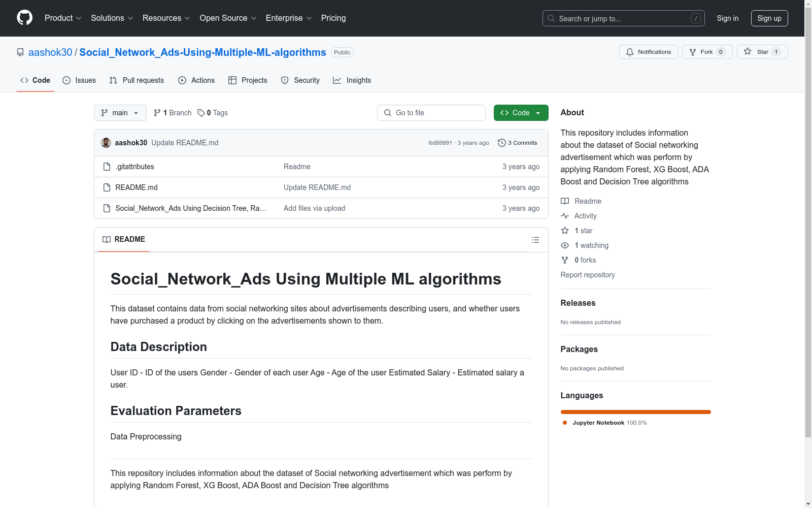The height and width of the screenshot is (508, 812).
Task: Click the Star count badge 1
Action: (776, 52)
